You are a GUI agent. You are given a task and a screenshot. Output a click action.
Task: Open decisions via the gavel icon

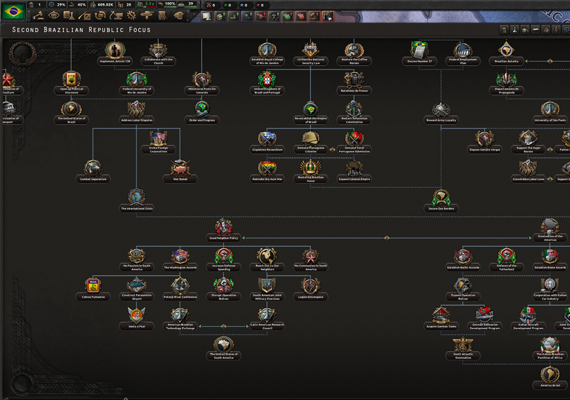click(38, 16)
